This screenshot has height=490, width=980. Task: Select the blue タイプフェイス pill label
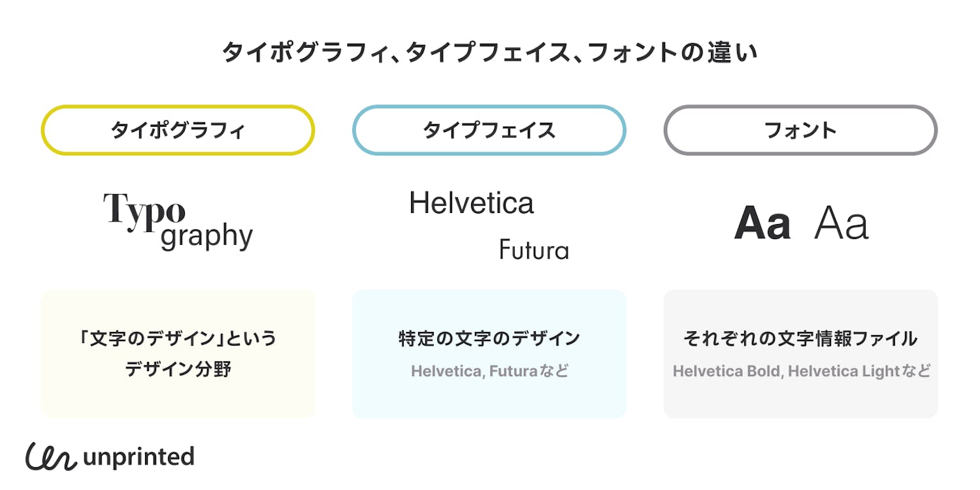coord(489,131)
